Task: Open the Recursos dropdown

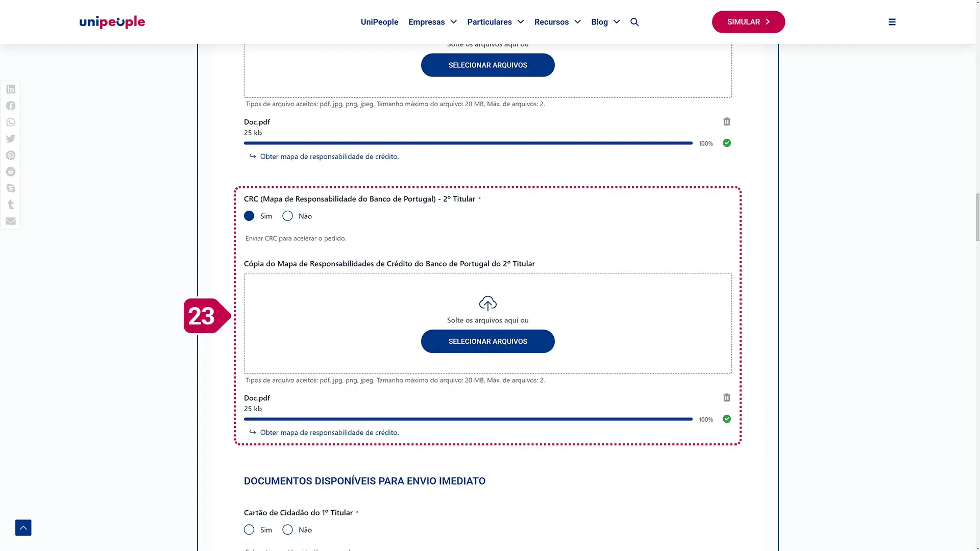Action: [557, 22]
